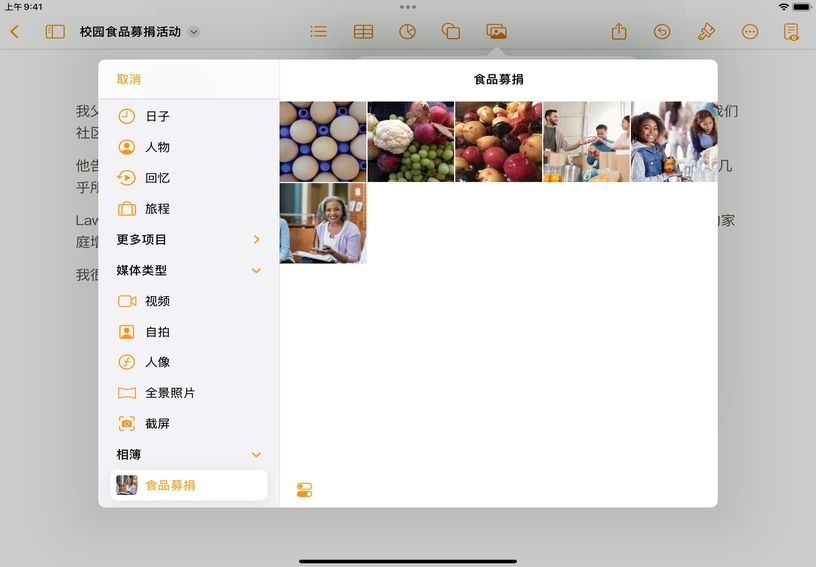The image size is (816, 567).
Task: Open the More options ellipsis icon
Action: pyautogui.click(x=750, y=32)
